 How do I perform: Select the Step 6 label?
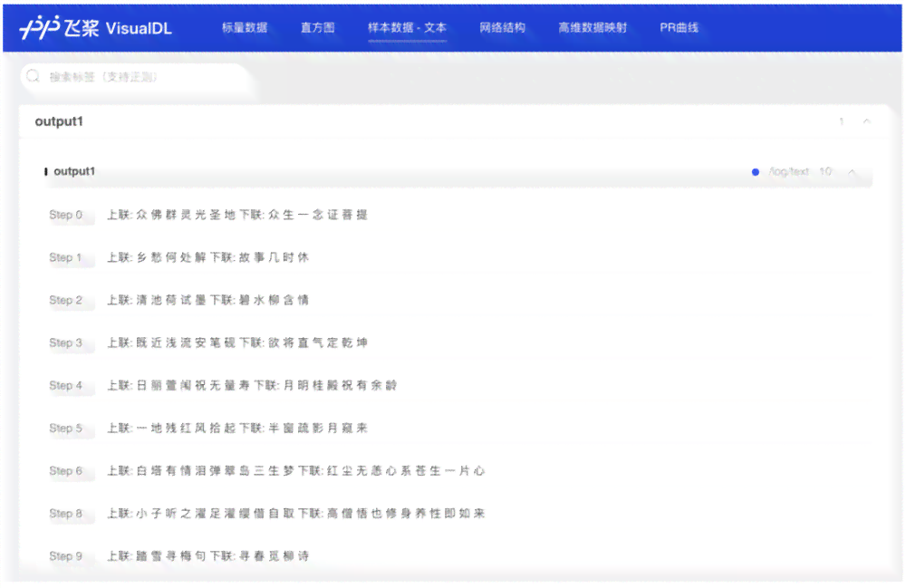tap(66, 471)
